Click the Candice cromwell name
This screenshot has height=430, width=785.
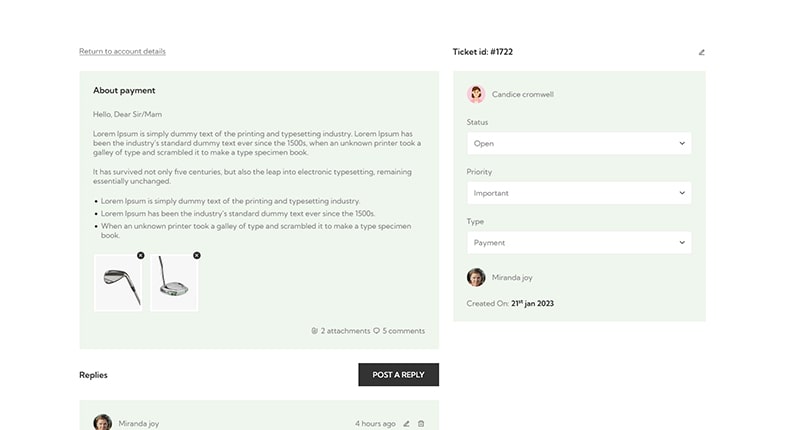tap(523, 94)
